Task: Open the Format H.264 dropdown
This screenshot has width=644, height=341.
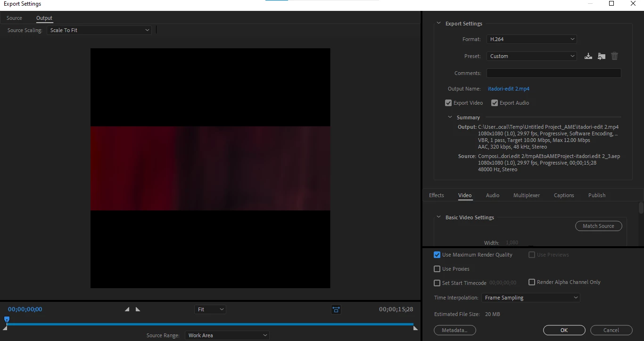Action: [x=532, y=39]
